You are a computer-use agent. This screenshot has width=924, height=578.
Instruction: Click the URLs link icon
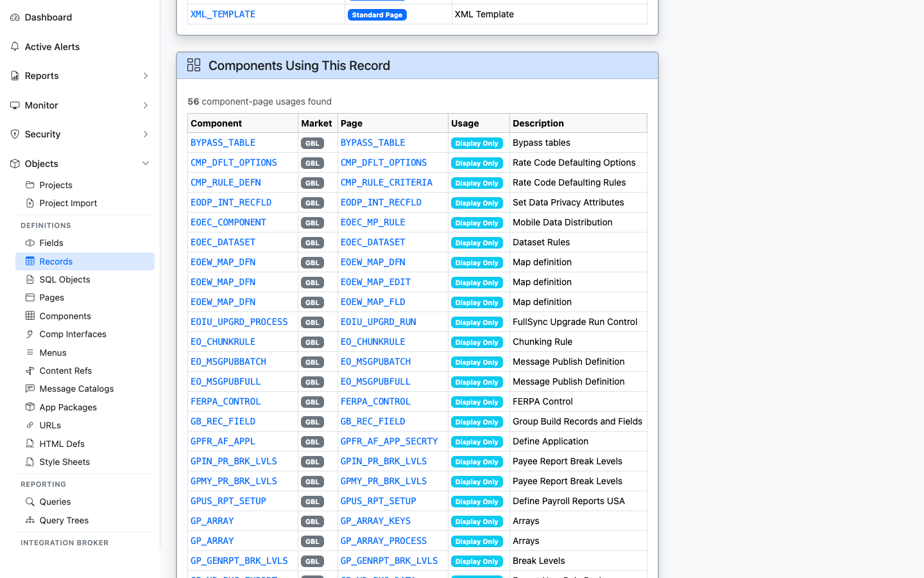click(x=30, y=425)
